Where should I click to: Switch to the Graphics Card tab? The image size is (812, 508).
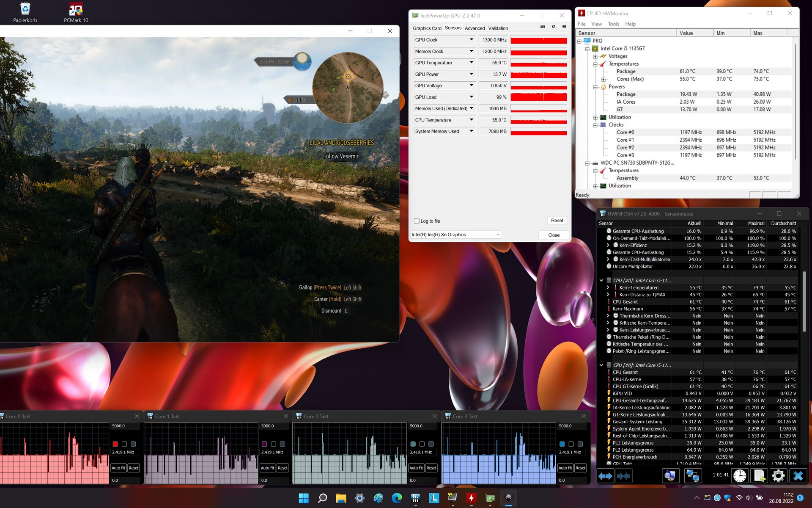[x=427, y=28]
